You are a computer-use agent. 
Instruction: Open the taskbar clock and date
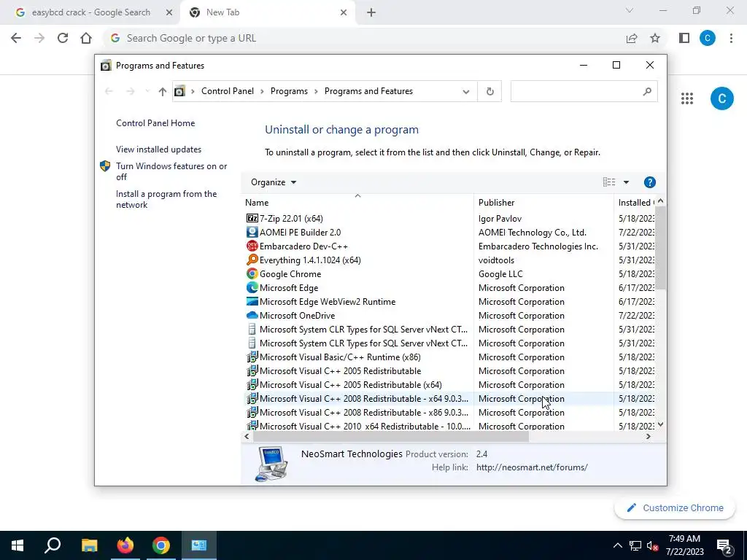point(684,545)
